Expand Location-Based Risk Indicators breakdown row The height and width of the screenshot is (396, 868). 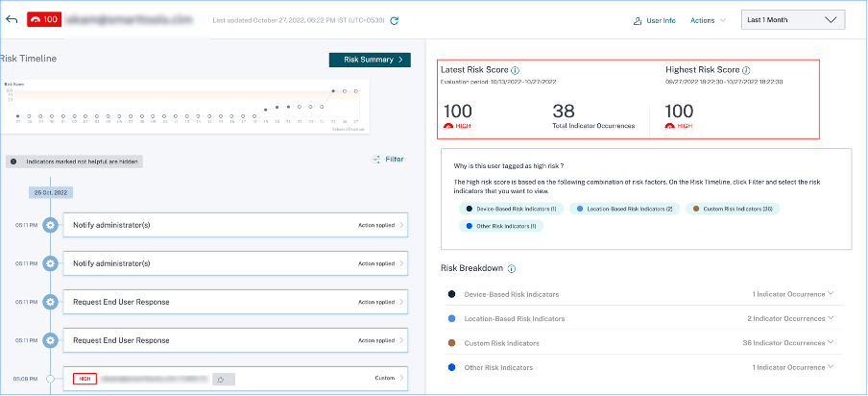[x=831, y=318]
